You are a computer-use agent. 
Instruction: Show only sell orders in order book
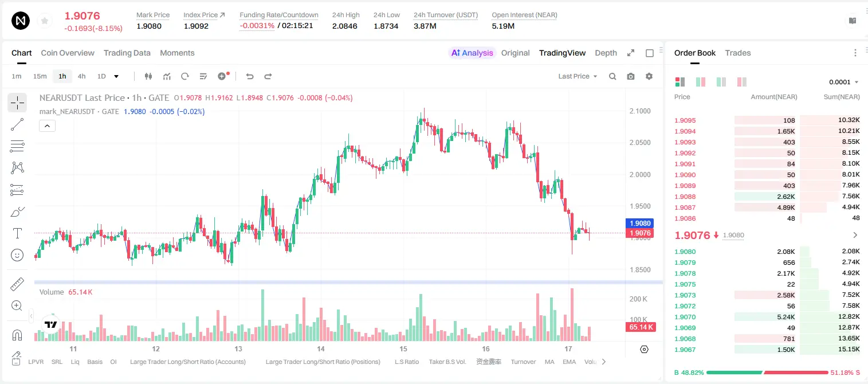point(742,82)
